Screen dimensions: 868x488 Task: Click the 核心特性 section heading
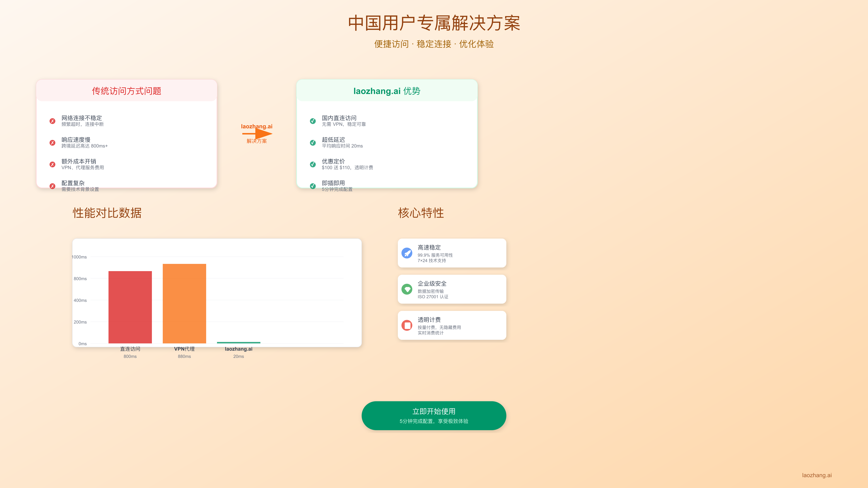click(421, 213)
